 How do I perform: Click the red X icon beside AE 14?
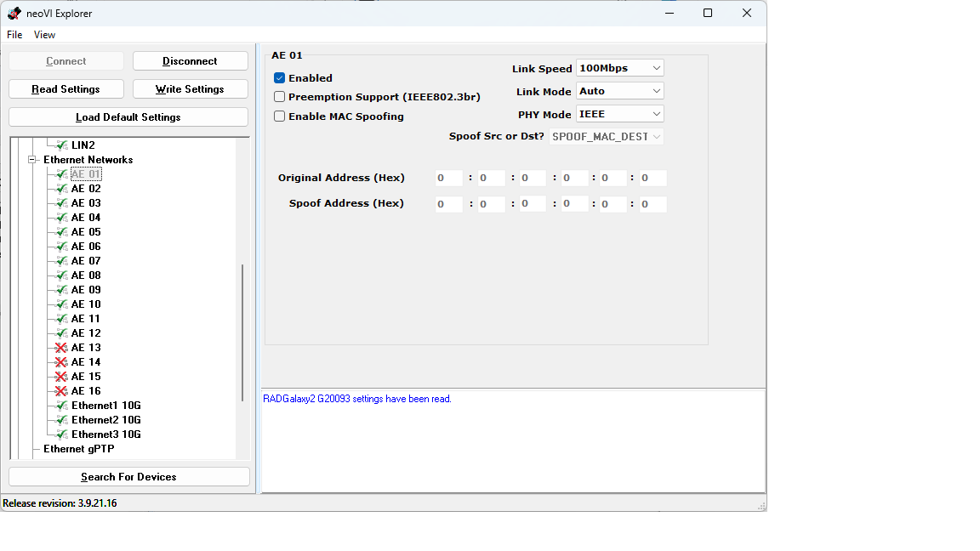pyautogui.click(x=61, y=362)
